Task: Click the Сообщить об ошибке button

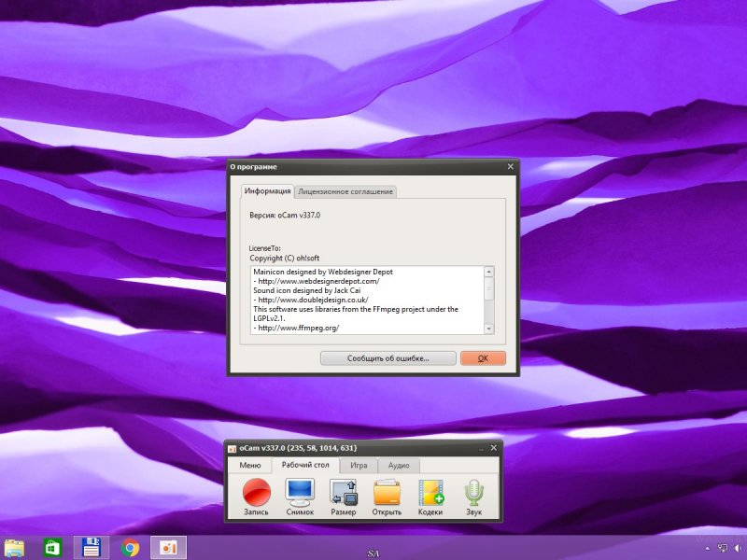Action: pos(388,358)
